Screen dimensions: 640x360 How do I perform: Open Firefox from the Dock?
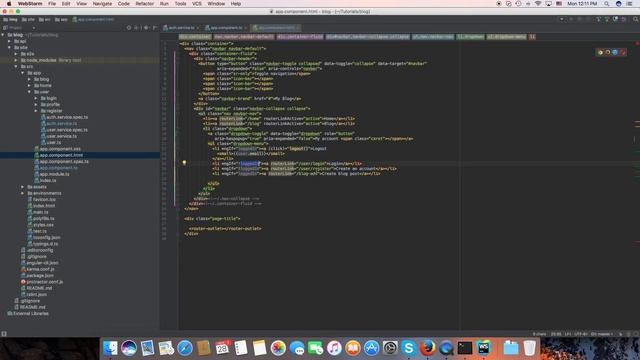[x=427, y=348]
